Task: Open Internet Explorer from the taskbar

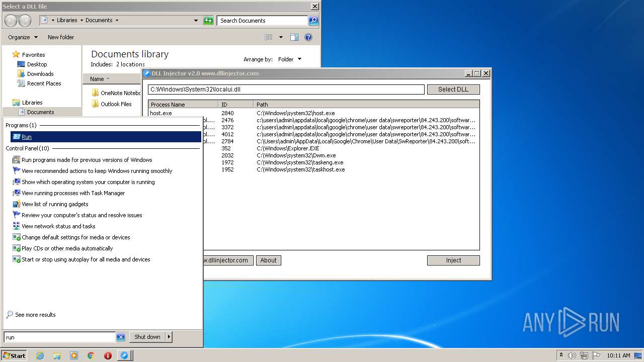Action: (40, 355)
